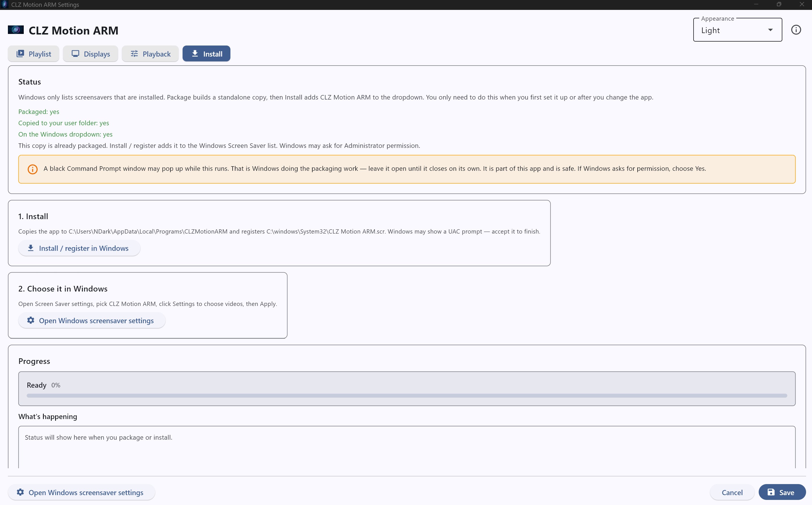
Task: Save the settings
Action: point(782,492)
